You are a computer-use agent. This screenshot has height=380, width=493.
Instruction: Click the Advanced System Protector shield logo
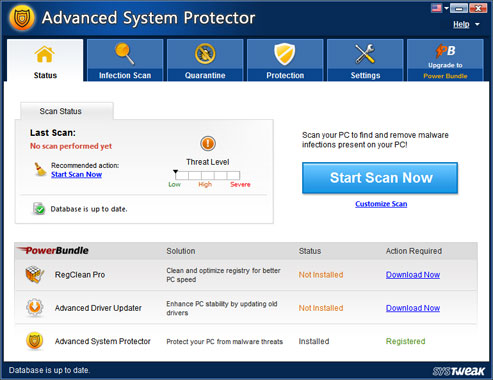tap(22, 18)
